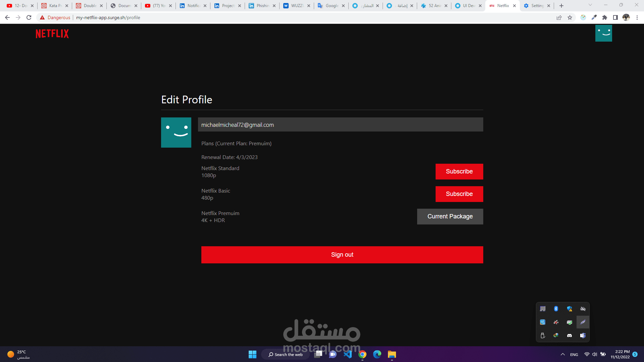Open the Wi-Fi network icon in the tray
Viewport: 644px width, 362px height.
587,354
